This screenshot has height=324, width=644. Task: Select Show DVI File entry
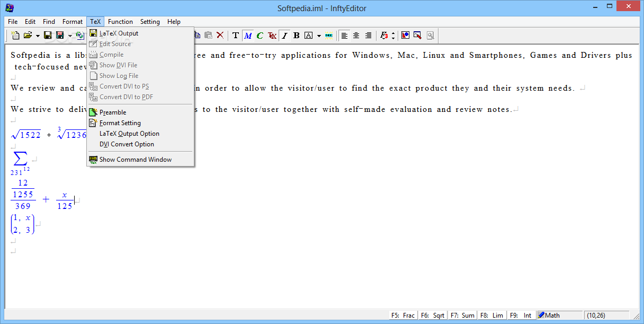tap(140, 65)
